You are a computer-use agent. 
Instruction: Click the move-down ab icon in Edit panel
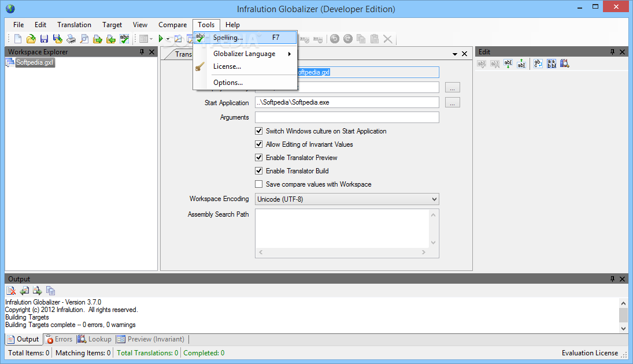click(508, 64)
